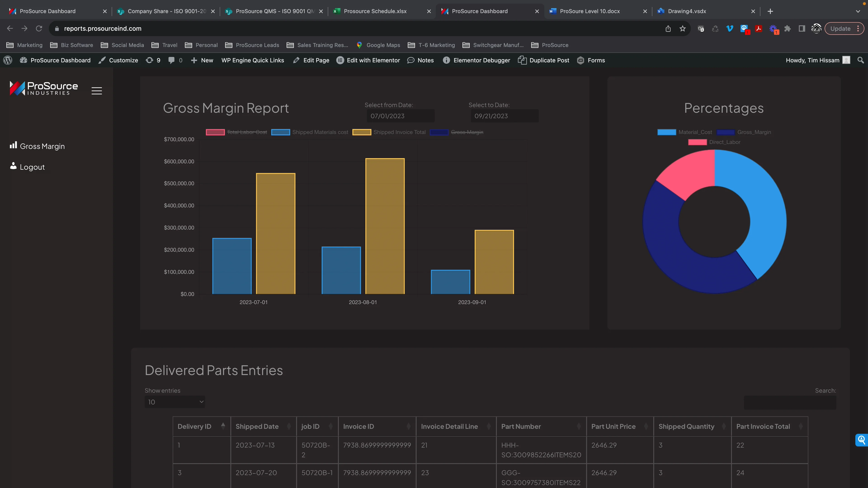Open the Show entries dropdown

(x=175, y=402)
